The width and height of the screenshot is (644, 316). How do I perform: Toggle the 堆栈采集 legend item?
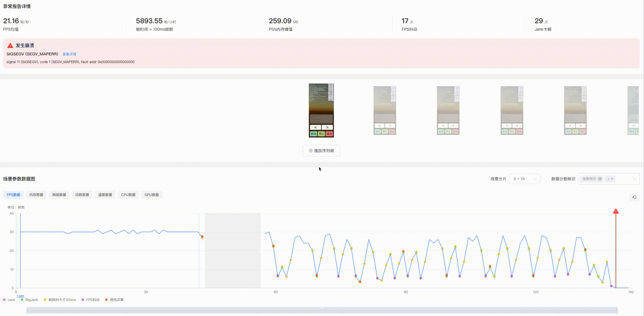[114, 300]
